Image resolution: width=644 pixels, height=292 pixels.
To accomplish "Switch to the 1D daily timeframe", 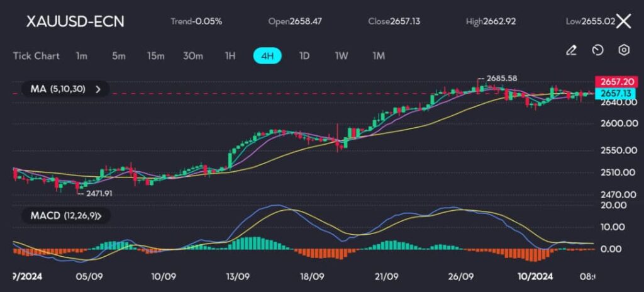I will coord(304,56).
